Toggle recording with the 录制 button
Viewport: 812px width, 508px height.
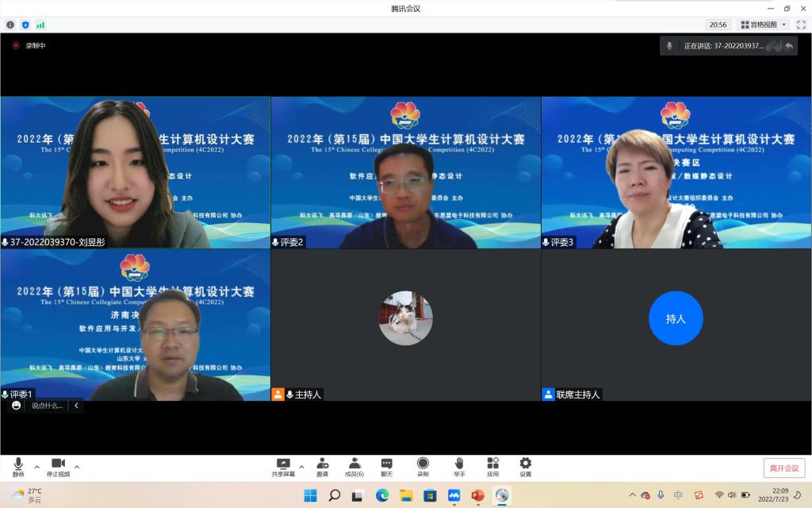(423, 466)
